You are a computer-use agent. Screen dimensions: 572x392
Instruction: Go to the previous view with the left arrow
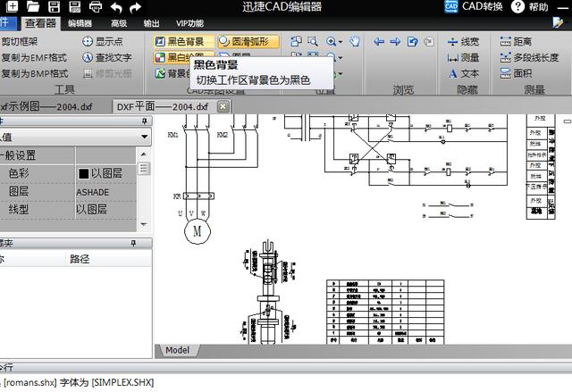379,42
